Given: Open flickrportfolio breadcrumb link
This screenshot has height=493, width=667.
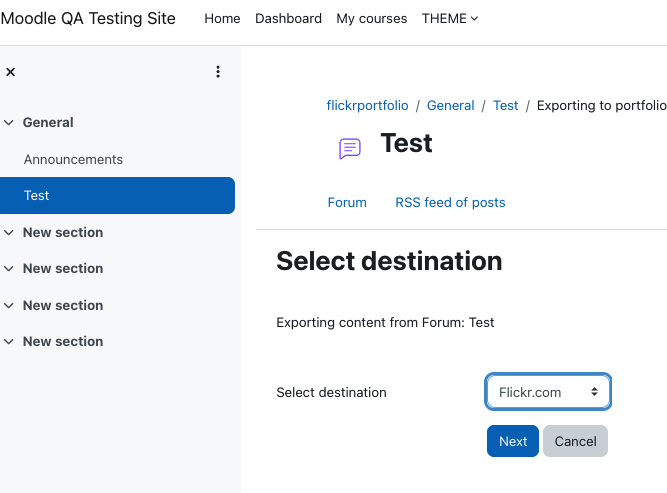Looking at the screenshot, I should tap(367, 105).
